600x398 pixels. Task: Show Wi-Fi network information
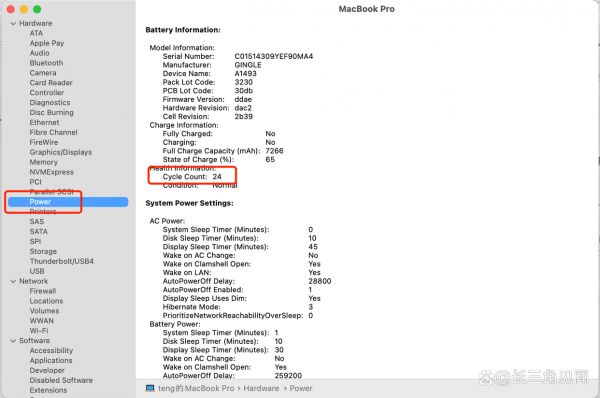(x=39, y=331)
